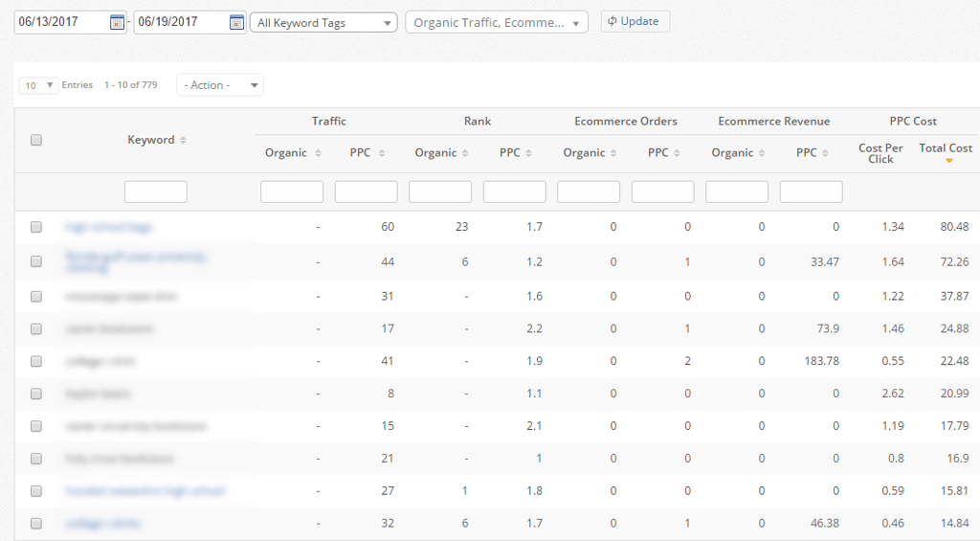Sort Ecommerce Revenue PPC column arrows
Viewport: 980px width, 541px height.
coord(825,153)
